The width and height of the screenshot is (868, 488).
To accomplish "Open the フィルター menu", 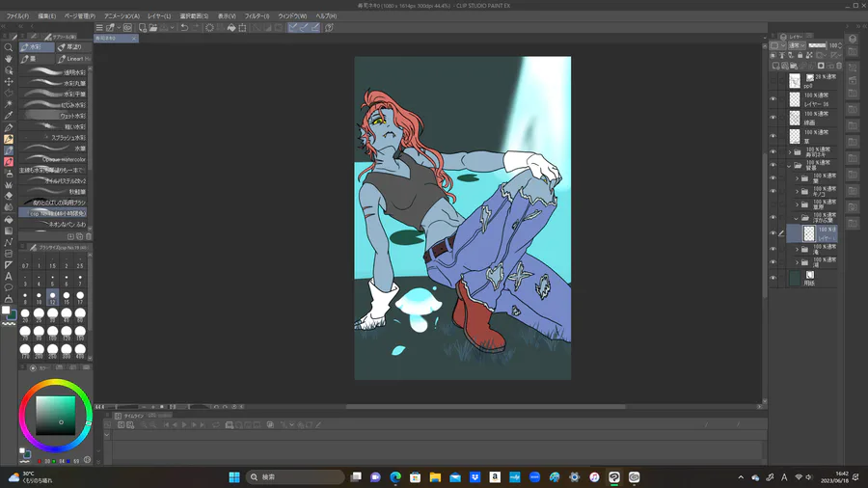I will pos(257,16).
